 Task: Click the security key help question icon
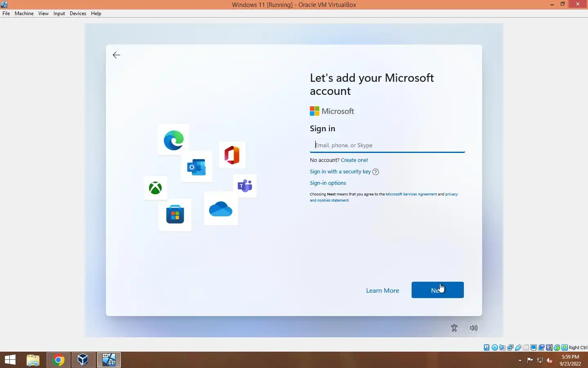click(376, 172)
